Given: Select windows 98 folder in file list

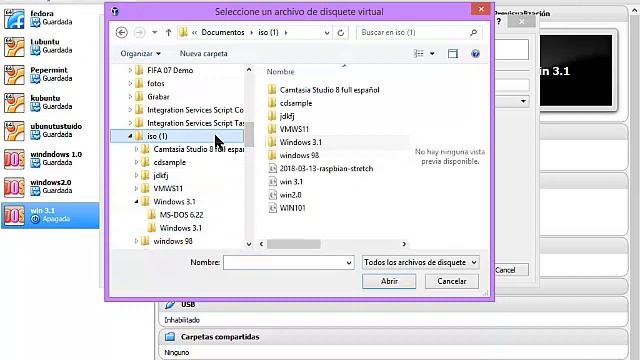Looking at the screenshot, I should 299,156.
